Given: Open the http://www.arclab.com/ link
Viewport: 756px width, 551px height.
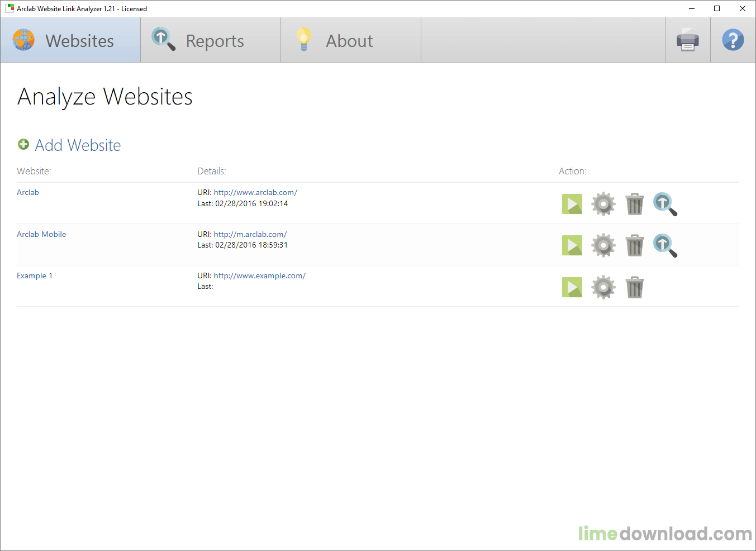Looking at the screenshot, I should (x=255, y=192).
